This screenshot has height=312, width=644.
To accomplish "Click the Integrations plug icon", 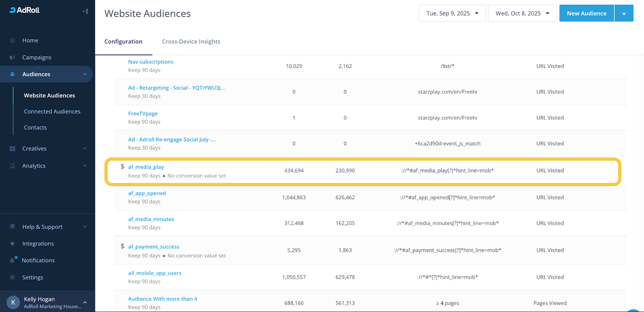I will [13, 244].
